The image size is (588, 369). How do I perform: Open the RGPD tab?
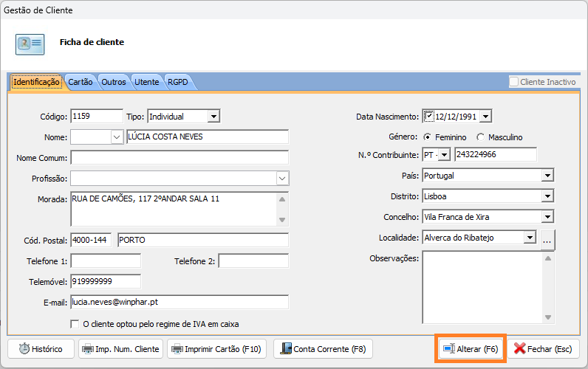point(177,82)
